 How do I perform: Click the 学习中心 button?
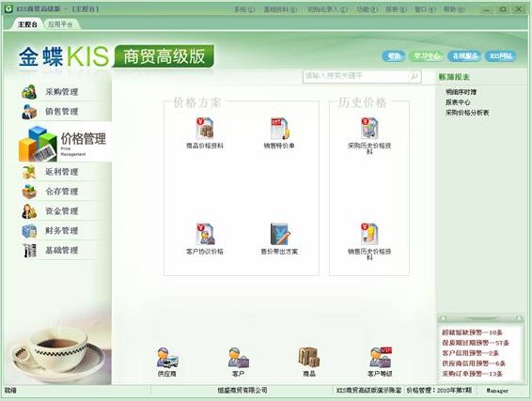tap(426, 56)
